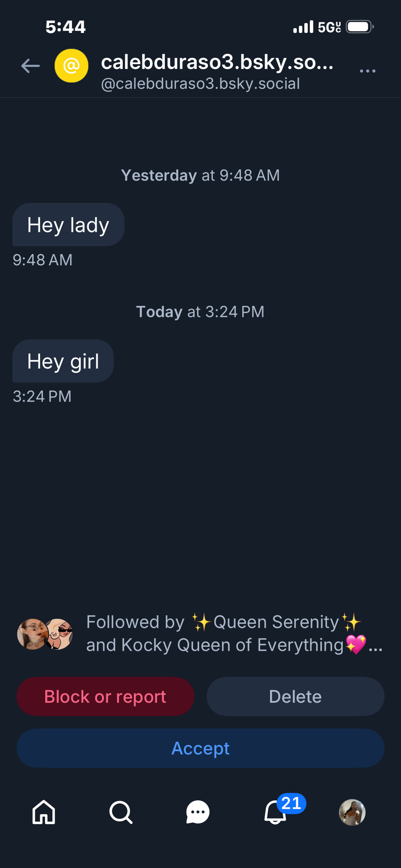The image size is (401, 868).
Task: Tap the back arrow icon
Action: point(30,66)
